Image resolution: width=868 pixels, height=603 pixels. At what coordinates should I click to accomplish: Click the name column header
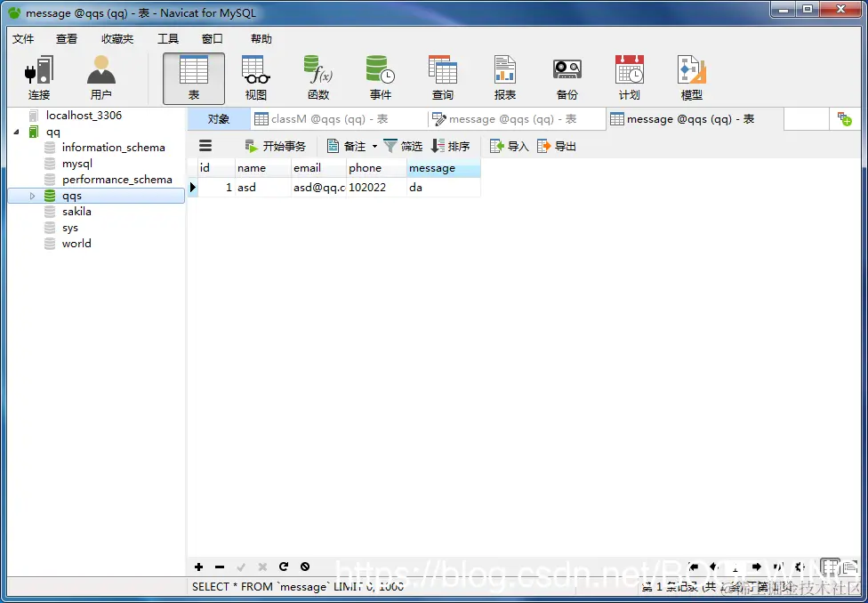pos(263,168)
